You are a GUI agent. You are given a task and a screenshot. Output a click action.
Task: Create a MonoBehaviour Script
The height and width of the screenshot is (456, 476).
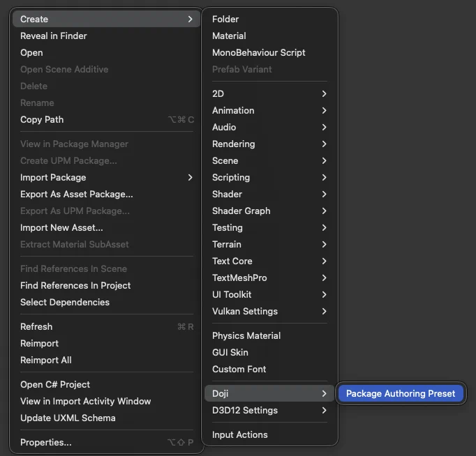[x=269, y=52]
